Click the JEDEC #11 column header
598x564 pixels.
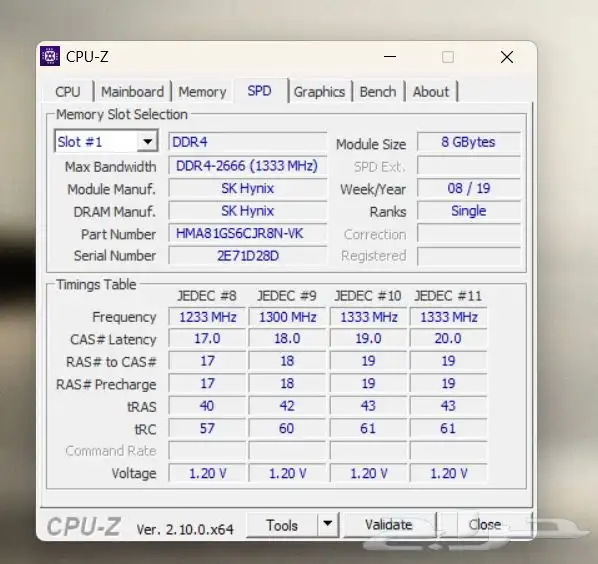(448, 296)
